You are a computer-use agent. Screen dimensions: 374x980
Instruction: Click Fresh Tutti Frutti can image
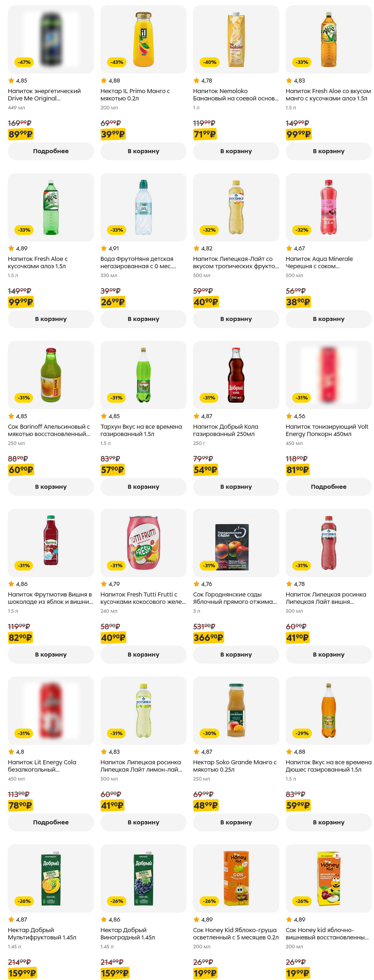pos(143,543)
